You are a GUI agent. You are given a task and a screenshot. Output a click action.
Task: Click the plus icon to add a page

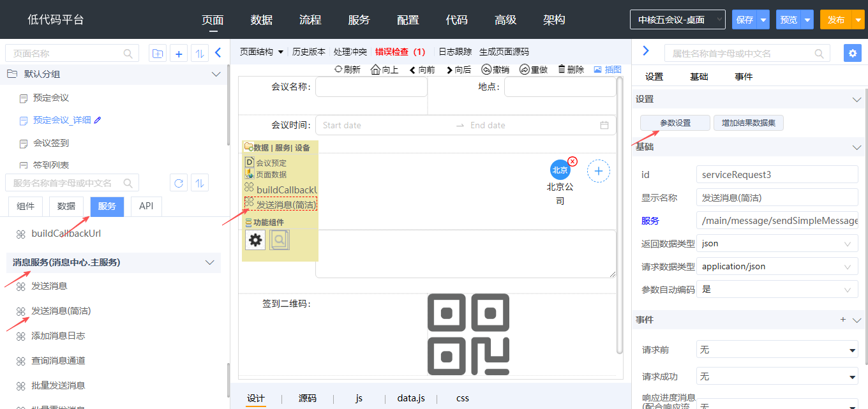(179, 54)
